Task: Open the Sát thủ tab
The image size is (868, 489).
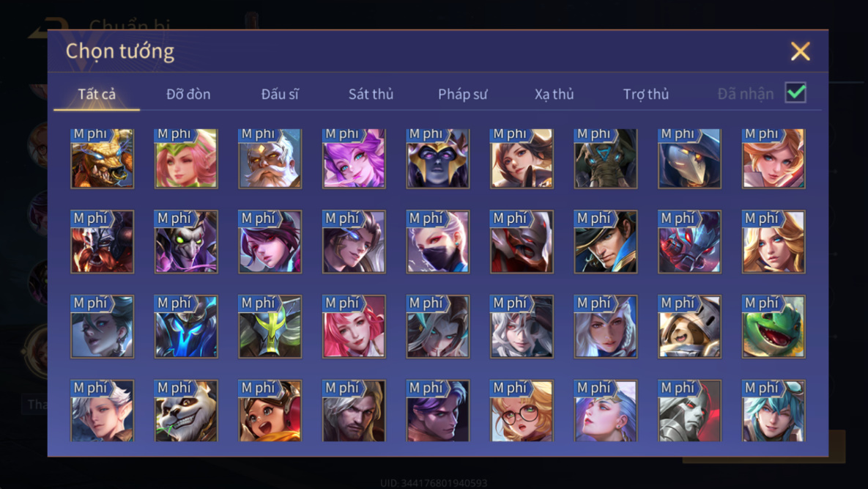Action: click(371, 94)
